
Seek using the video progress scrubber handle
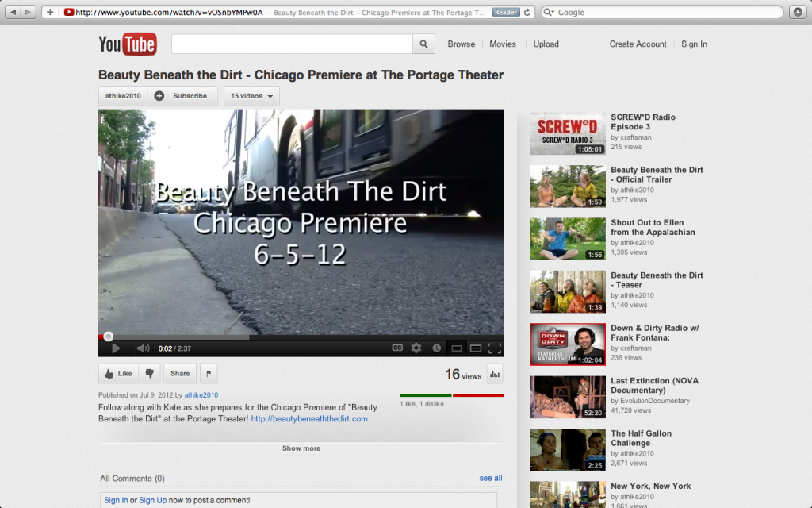(x=108, y=337)
